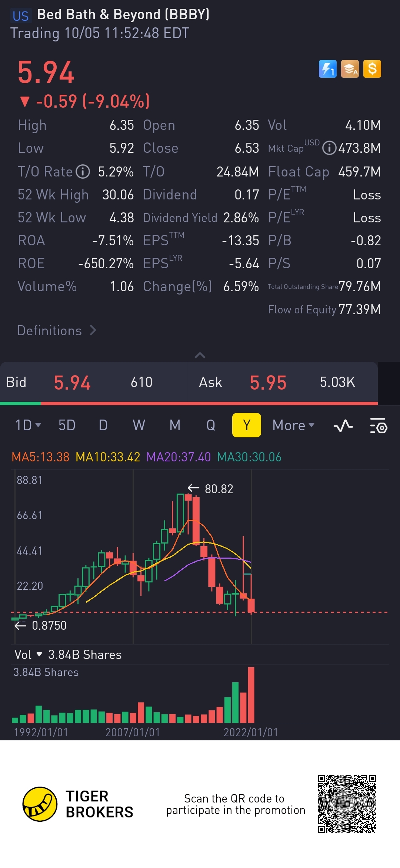The height and width of the screenshot is (868, 400).
Task: Click the MA10:33.42 label
Action: tap(108, 457)
